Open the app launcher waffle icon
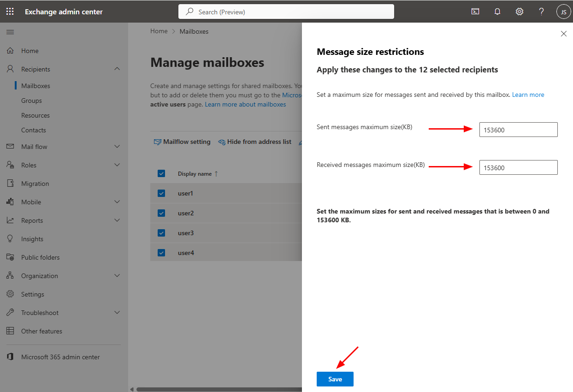This screenshot has height=392, width=573. point(10,12)
